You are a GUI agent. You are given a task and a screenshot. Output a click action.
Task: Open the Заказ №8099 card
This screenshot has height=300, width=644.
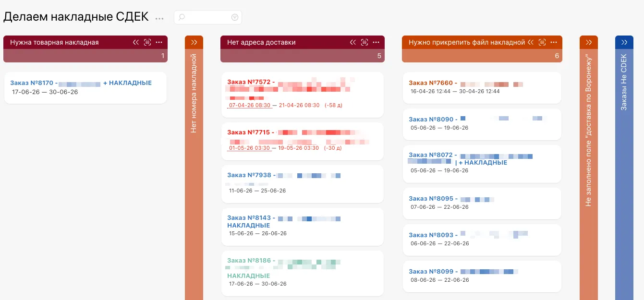tap(482, 276)
